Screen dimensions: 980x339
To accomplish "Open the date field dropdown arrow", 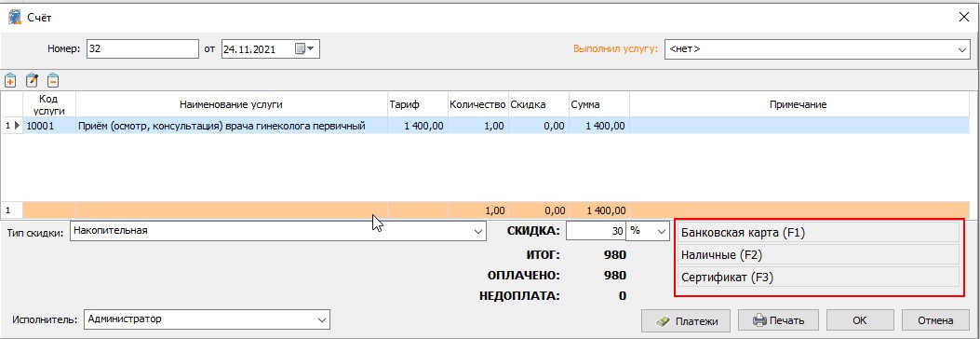I will click(x=311, y=48).
